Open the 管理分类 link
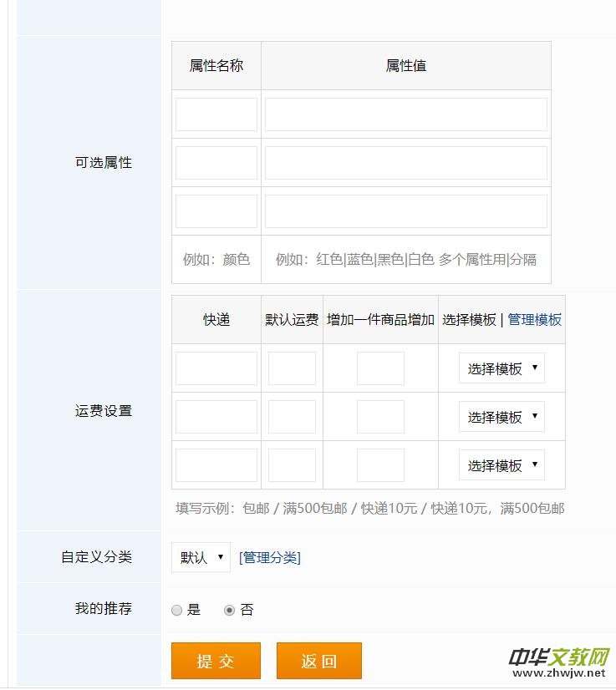Viewport: 616px width, 690px height. [270, 557]
